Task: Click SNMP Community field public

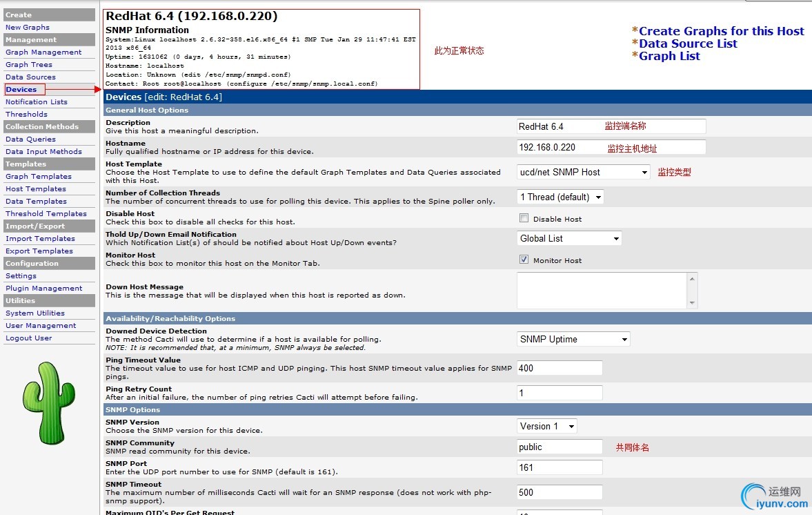Action: [x=560, y=447]
